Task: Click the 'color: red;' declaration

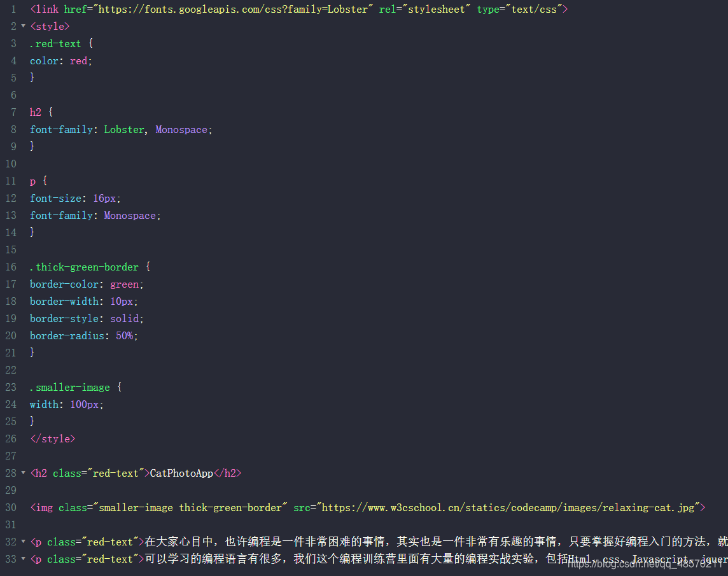Action: pyautogui.click(x=61, y=61)
